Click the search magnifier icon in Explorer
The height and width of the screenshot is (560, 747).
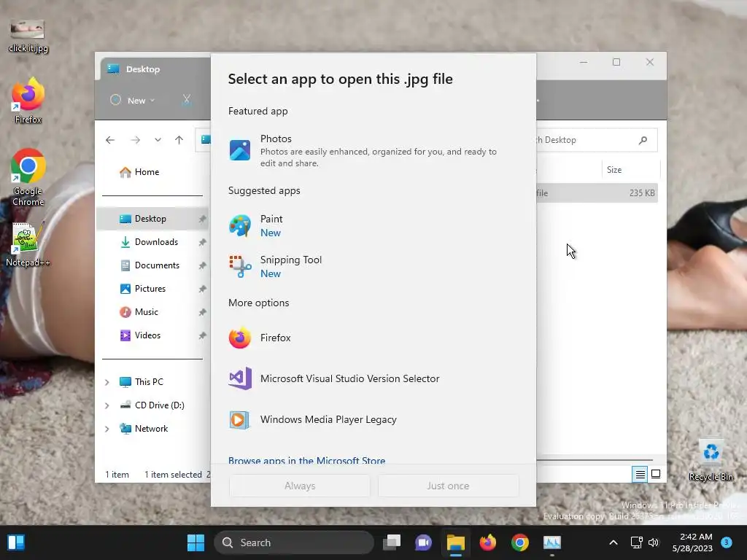[643, 140]
